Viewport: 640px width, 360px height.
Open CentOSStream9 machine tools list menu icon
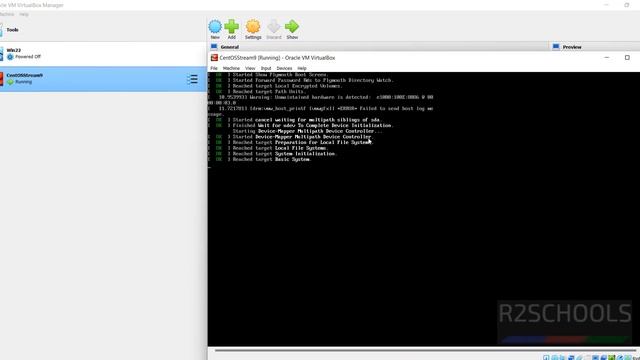click(192, 79)
